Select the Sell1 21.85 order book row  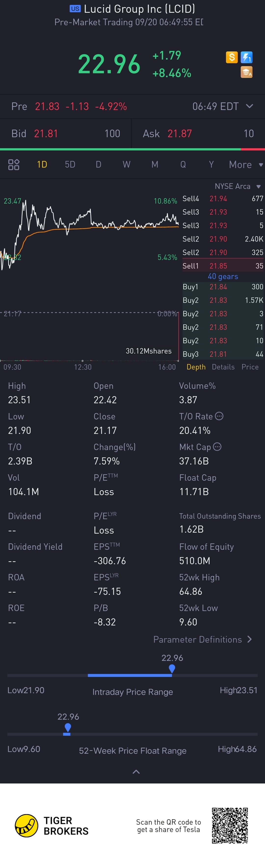[x=223, y=266]
